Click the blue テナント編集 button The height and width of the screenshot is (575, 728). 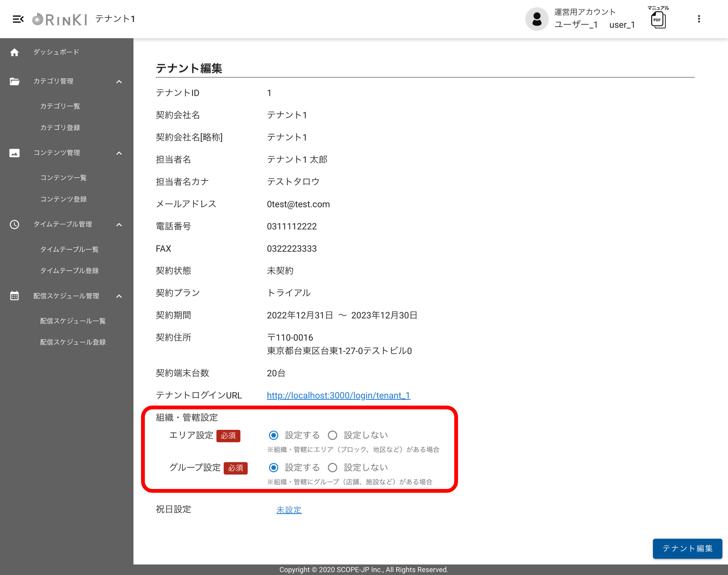pyautogui.click(x=687, y=548)
